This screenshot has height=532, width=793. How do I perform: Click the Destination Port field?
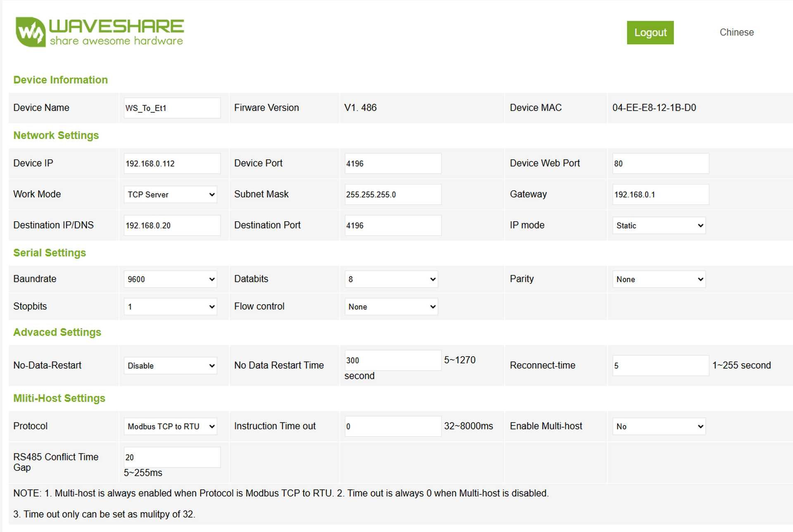click(393, 225)
